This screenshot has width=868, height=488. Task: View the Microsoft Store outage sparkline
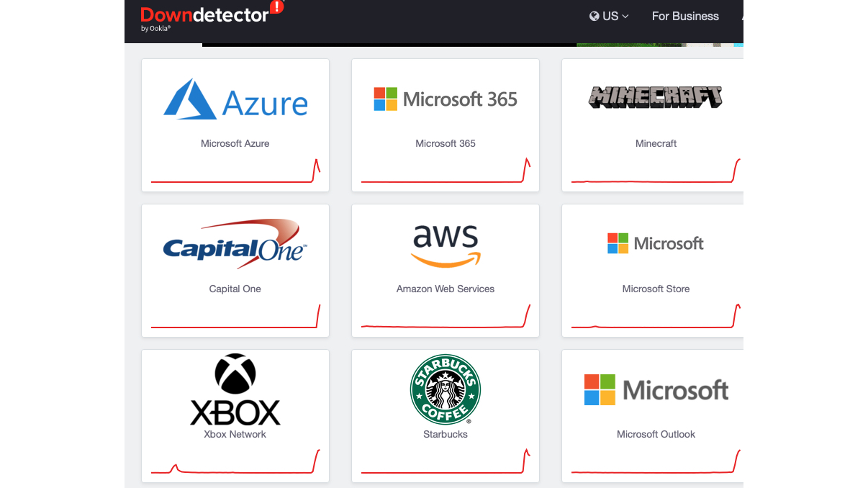[656, 317]
